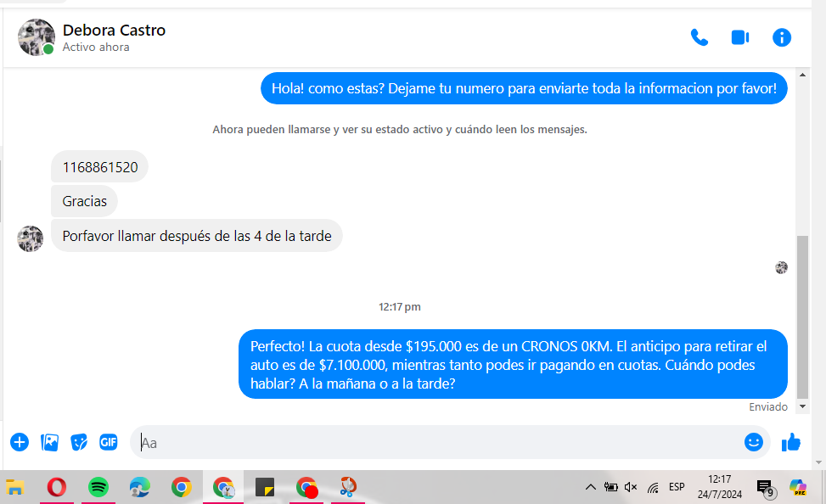
Task: Open the Windows notification center
Action: [x=764, y=488]
